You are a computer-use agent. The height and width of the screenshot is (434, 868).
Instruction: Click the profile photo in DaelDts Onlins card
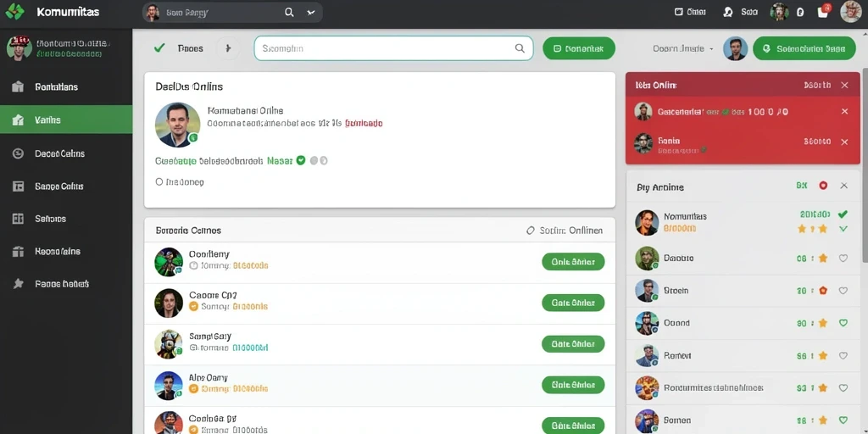tap(178, 125)
